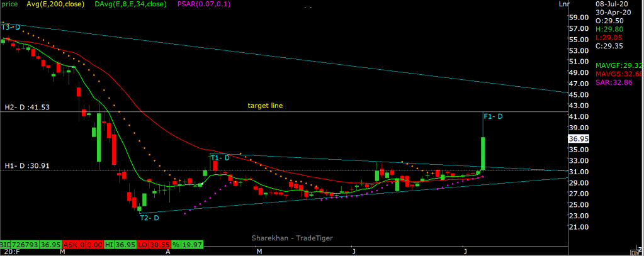Select the T2- D trendline marker
Image resolution: width=644 pixels, height=256 pixels.
[149, 218]
